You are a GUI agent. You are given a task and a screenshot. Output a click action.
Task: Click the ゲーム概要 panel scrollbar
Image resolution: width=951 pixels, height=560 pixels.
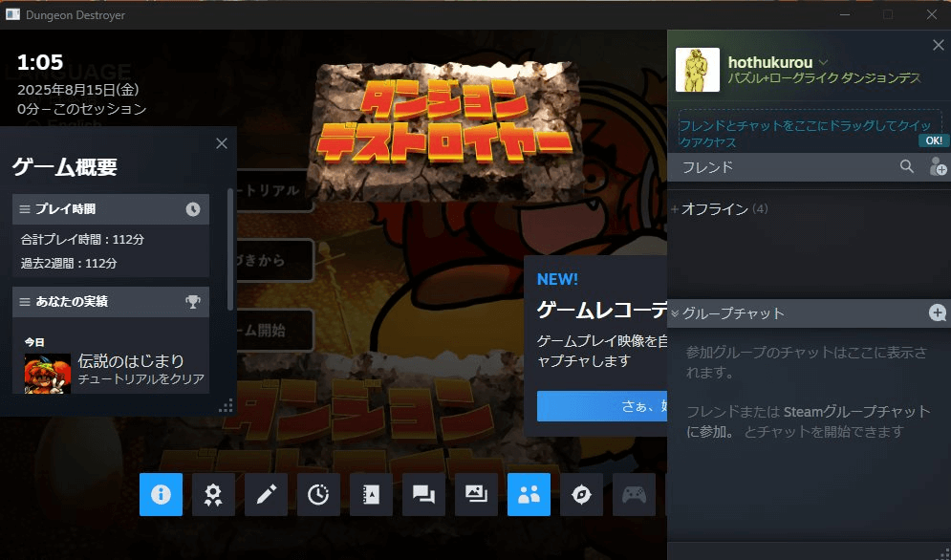point(230,249)
